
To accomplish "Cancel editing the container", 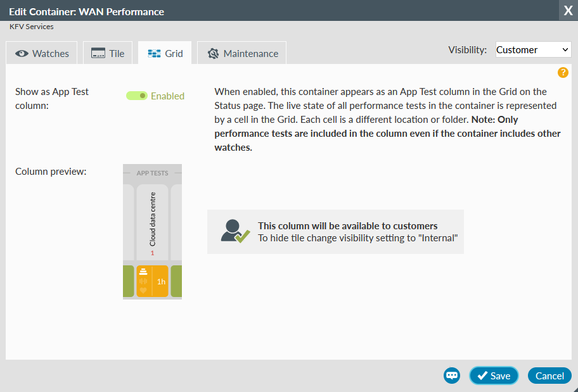I will (549, 376).
